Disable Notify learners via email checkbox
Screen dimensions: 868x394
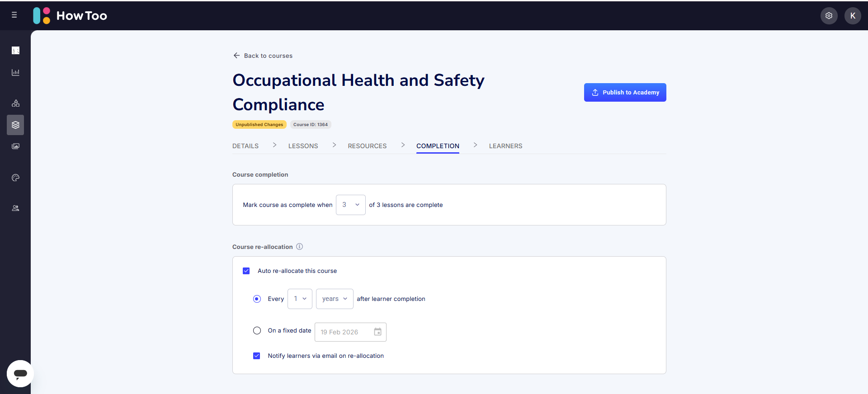[x=257, y=356]
